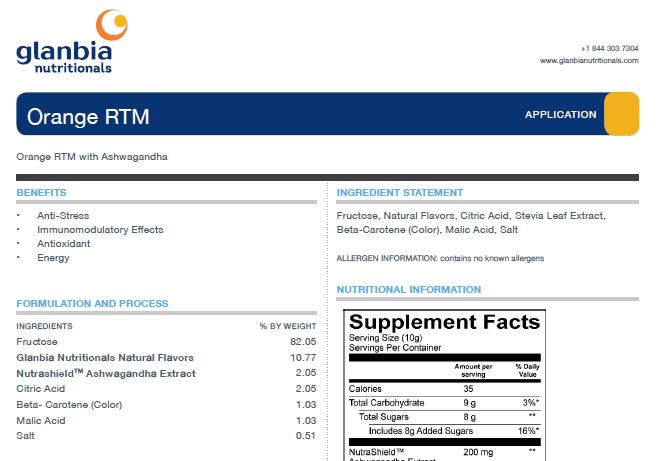The image size is (663, 461).
Task: Click the % Daily Value header
Action: coord(527,370)
